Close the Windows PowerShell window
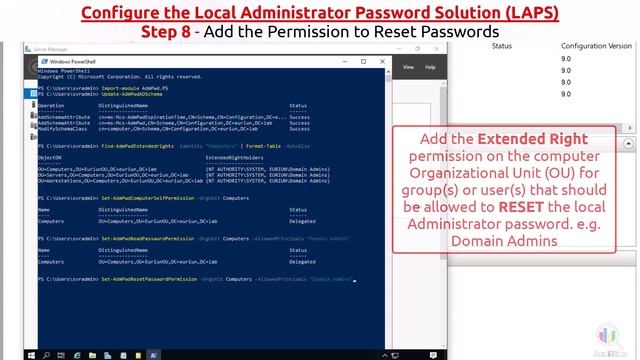The height and width of the screenshot is (360, 640). pos(382,62)
